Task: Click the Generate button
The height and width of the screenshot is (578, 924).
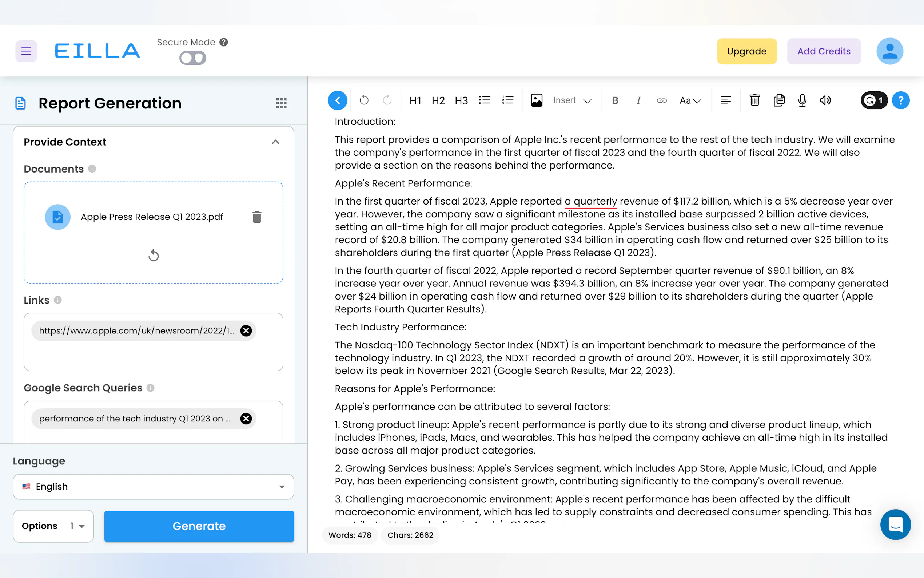Action: click(199, 526)
